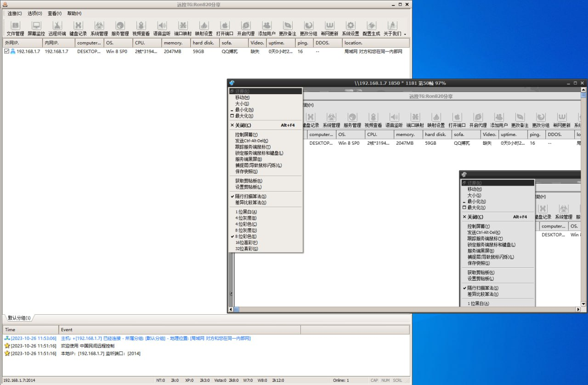588x385 pixels.
Task: Sort by uptime. column header in main window
Action: coord(280,43)
